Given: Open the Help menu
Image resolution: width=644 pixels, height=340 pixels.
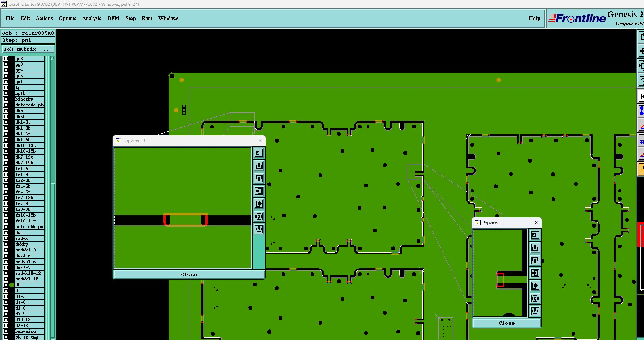Looking at the screenshot, I should click(535, 18).
